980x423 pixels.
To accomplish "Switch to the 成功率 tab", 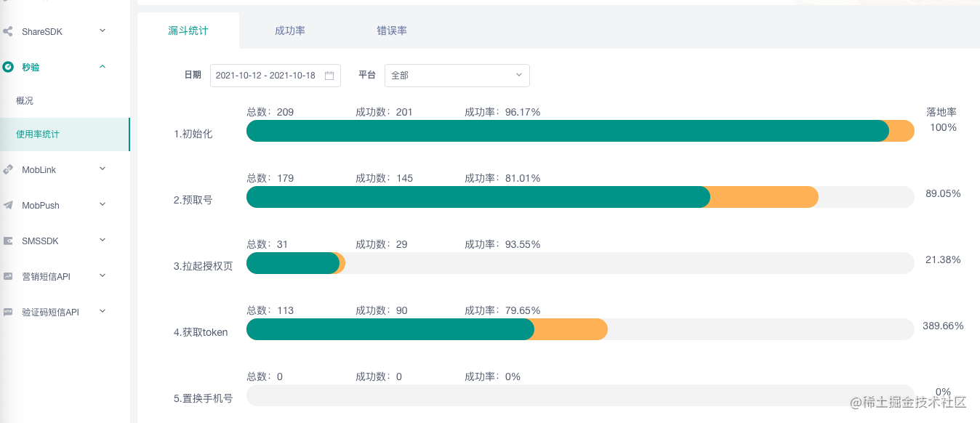I will coord(290,31).
